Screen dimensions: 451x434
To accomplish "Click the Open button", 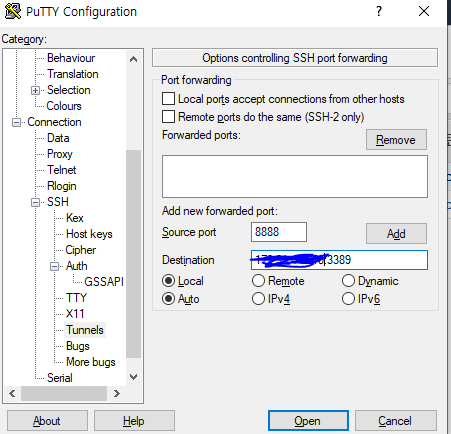I will point(308,421).
